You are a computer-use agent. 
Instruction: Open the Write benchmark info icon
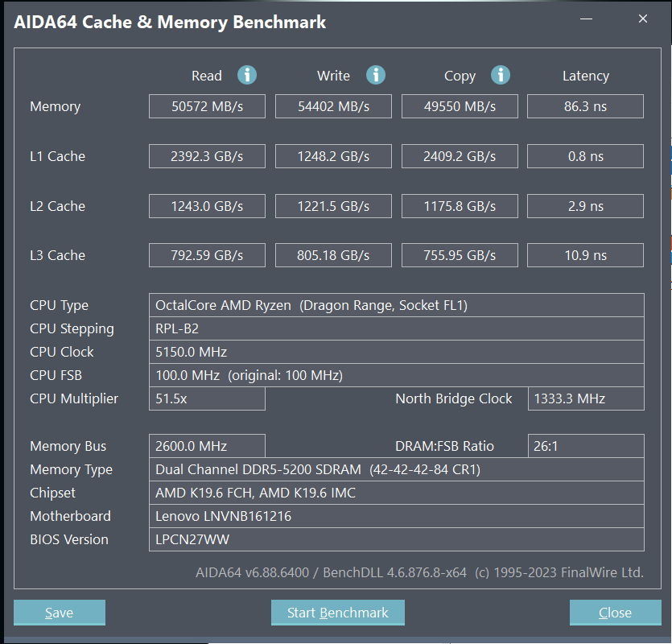[x=375, y=75]
